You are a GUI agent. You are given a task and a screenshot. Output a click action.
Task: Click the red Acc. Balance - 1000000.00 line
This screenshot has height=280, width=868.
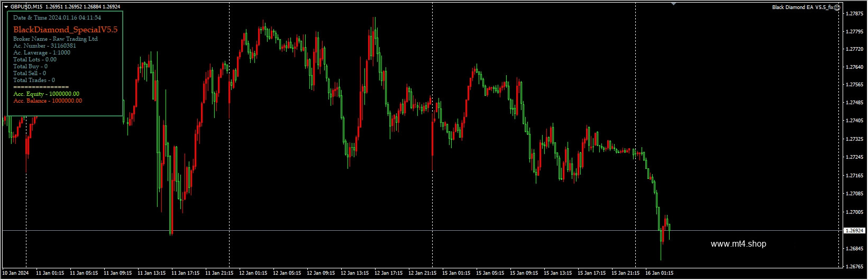48,101
